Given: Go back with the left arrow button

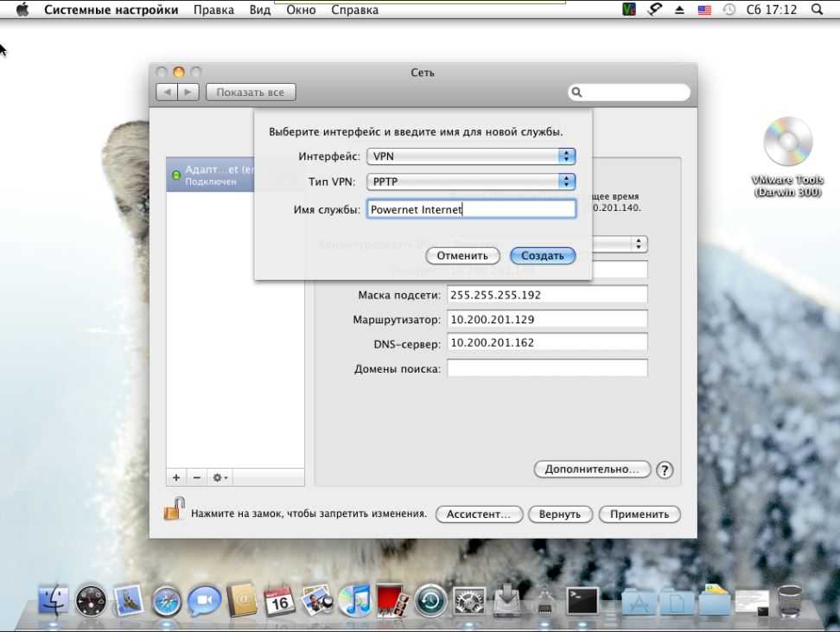Looking at the screenshot, I should [x=167, y=93].
